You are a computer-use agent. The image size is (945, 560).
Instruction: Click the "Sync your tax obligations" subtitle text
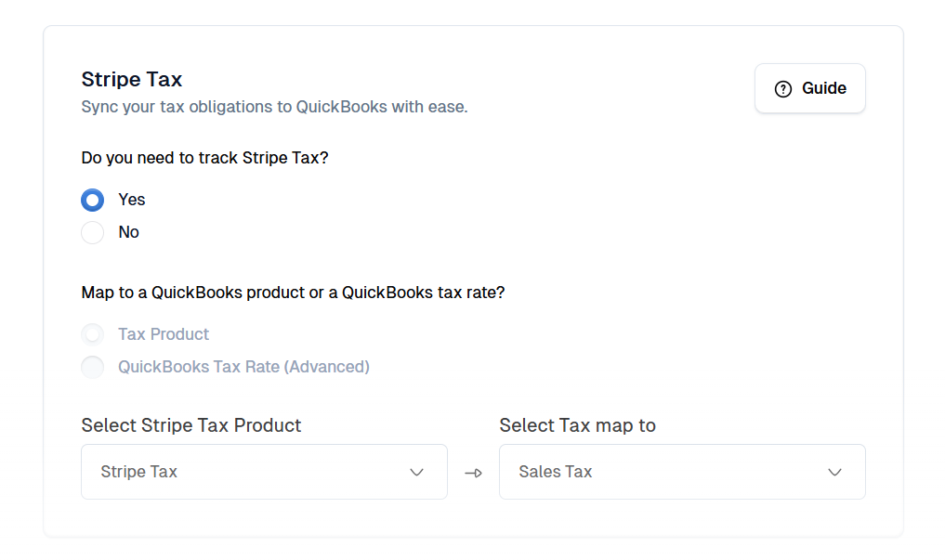(x=274, y=107)
